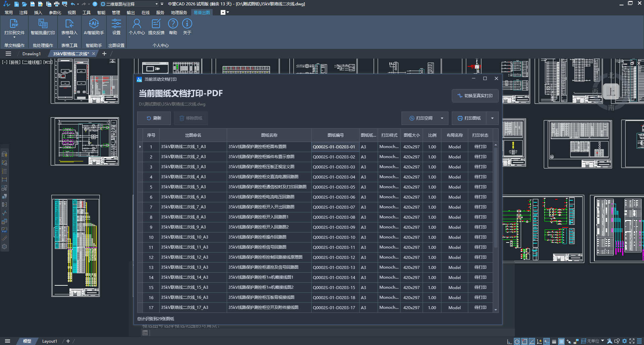Expand the 打印图纸 dropdown arrow
Image resolution: width=644 pixels, height=345 pixels.
[x=492, y=118]
